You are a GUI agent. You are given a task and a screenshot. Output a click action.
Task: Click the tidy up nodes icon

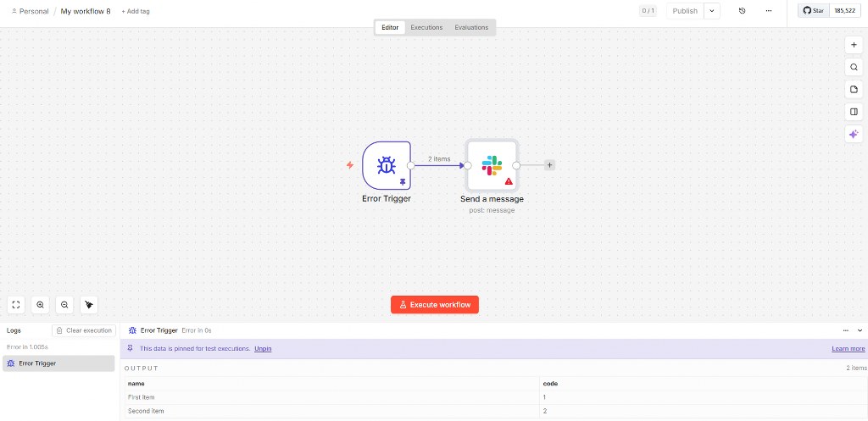pos(89,304)
